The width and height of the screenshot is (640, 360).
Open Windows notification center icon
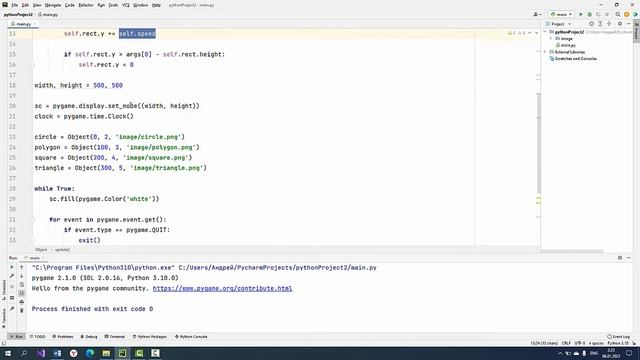tap(629, 353)
